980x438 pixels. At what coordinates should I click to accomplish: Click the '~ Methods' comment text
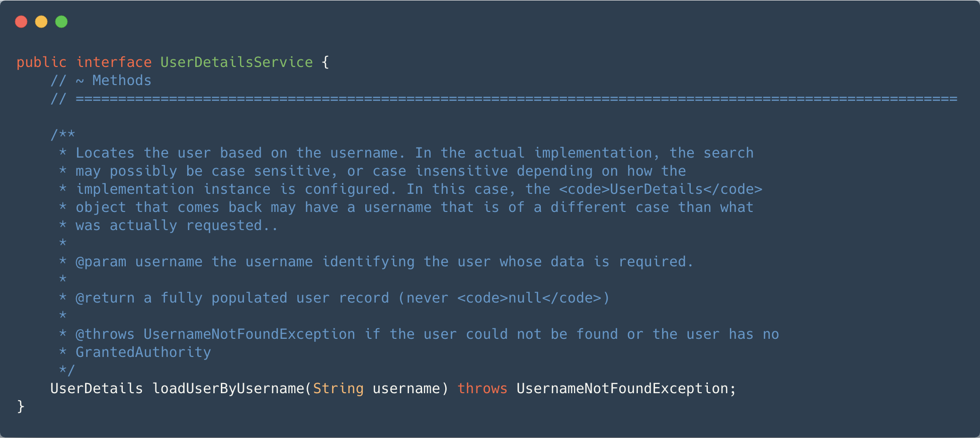(x=114, y=81)
